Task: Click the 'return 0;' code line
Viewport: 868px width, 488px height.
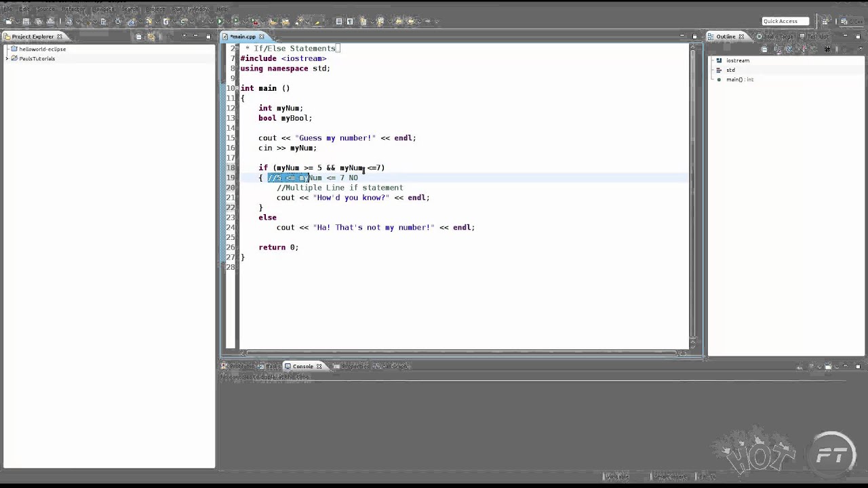Action: coord(278,247)
